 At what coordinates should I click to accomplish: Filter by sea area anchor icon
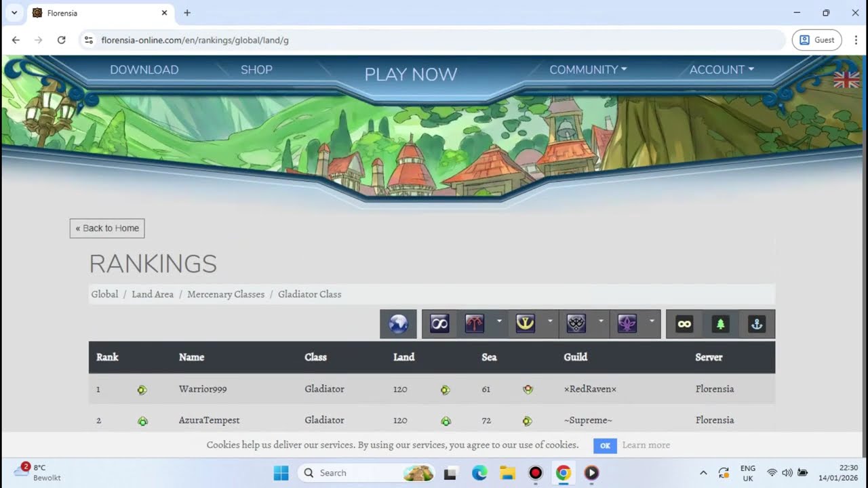(x=757, y=324)
